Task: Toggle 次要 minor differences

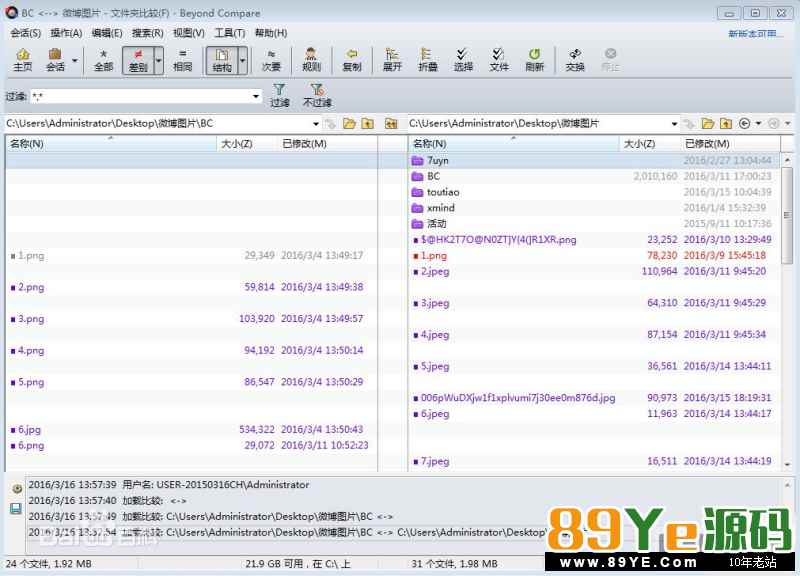Action: [271, 60]
